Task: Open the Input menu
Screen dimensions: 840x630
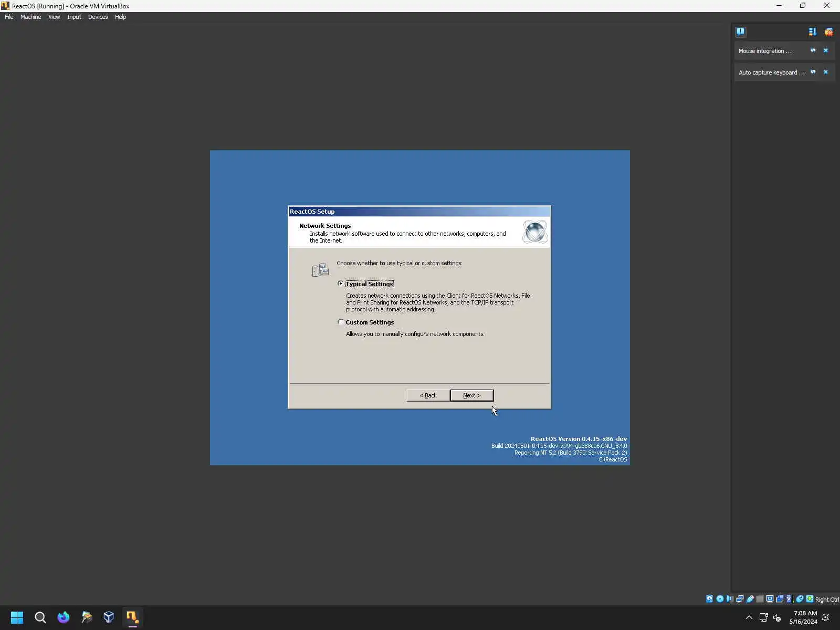Action: [x=74, y=17]
